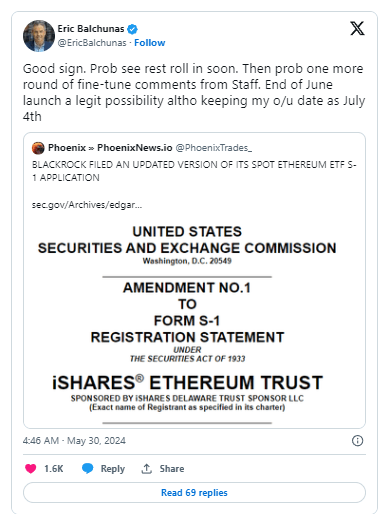Click the 4:46 AM May 30, 2024 timestamp
Screen dimensions: 382x521
(x=74, y=441)
